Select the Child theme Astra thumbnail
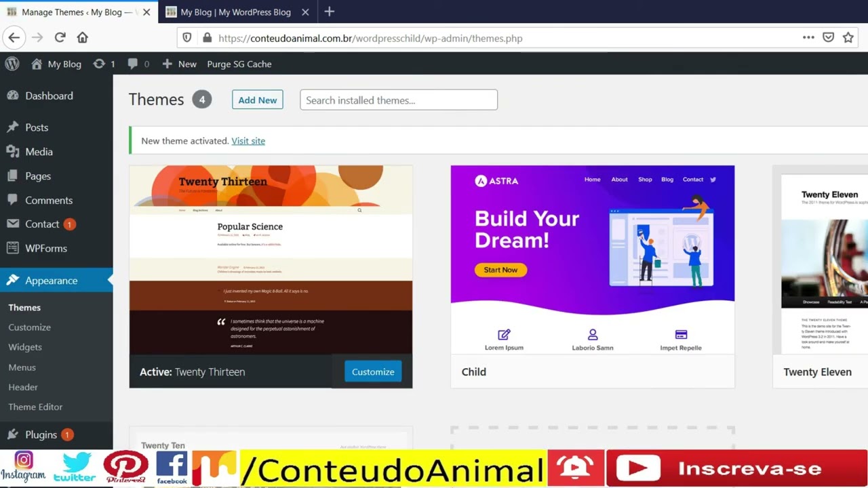Viewport: 868px width, 488px height. click(593, 260)
